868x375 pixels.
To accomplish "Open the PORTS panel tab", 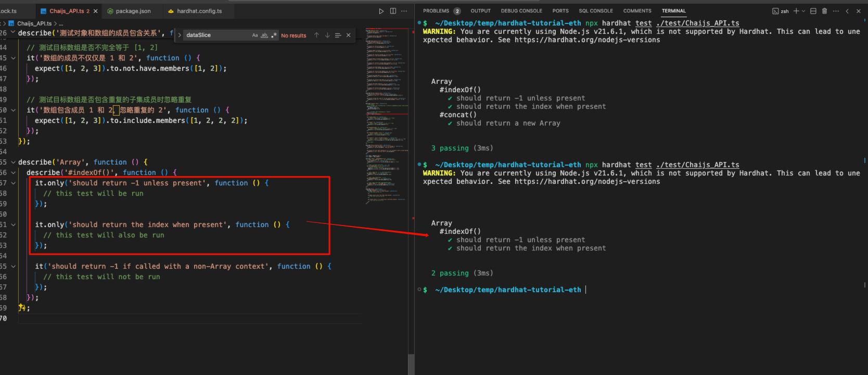I will pyautogui.click(x=560, y=11).
